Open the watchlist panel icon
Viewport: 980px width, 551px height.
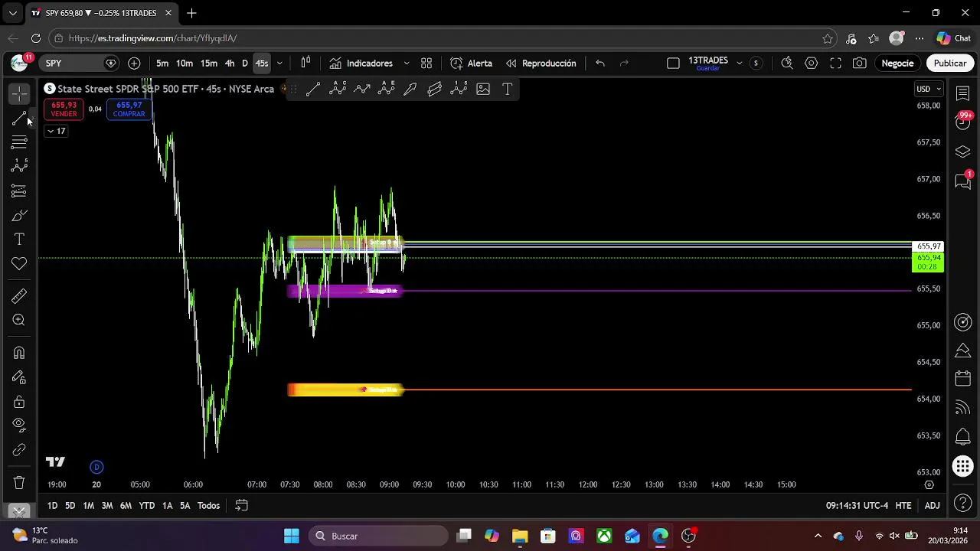(963, 93)
